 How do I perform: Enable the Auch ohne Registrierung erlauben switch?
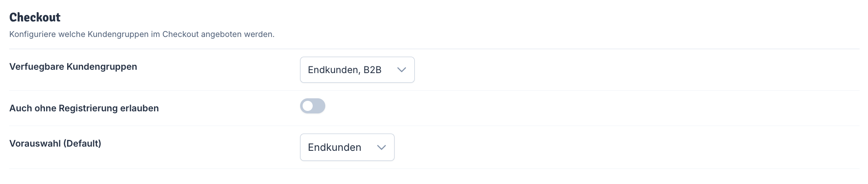click(x=313, y=106)
